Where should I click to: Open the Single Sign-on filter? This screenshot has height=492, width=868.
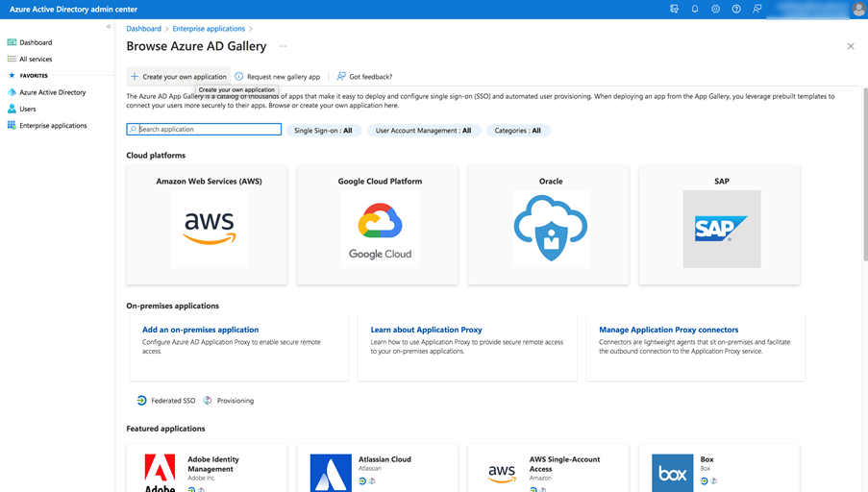click(323, 131)
